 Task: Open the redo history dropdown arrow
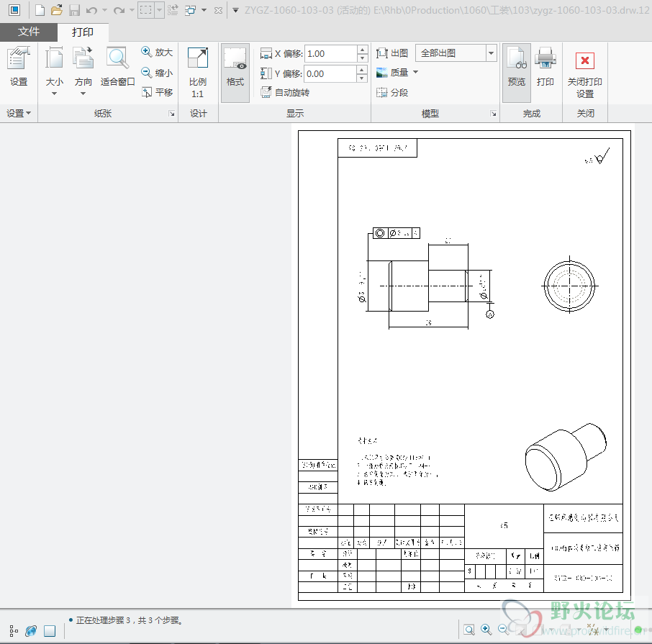point(132,10)
